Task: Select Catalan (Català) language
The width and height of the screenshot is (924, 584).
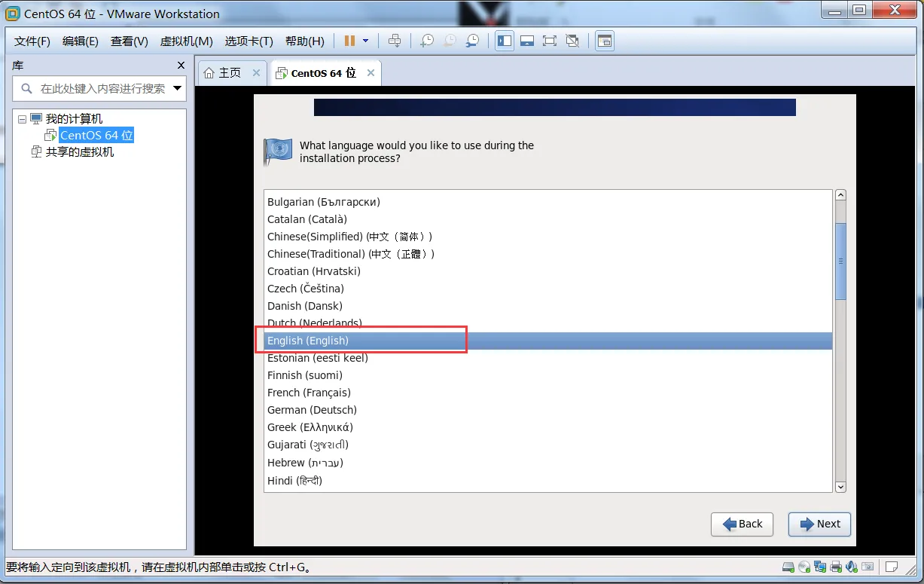Action: click(x=548, y=219)
